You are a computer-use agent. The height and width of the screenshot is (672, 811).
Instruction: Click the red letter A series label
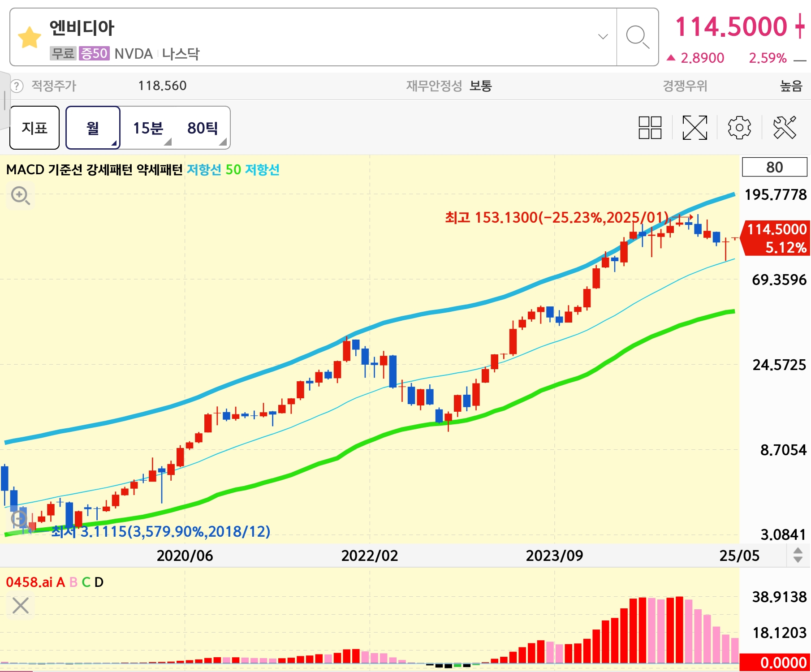[x=60, y=582]
